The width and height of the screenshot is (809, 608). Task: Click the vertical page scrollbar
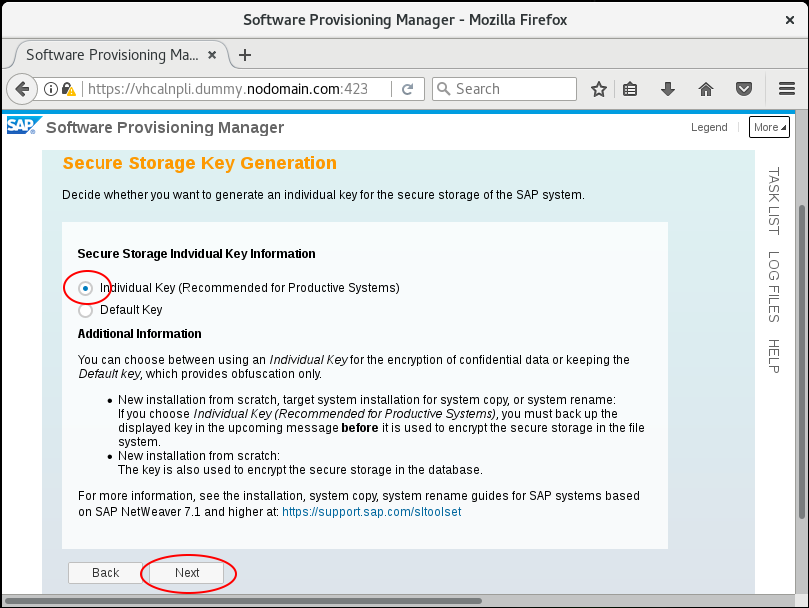click(801, 361)
